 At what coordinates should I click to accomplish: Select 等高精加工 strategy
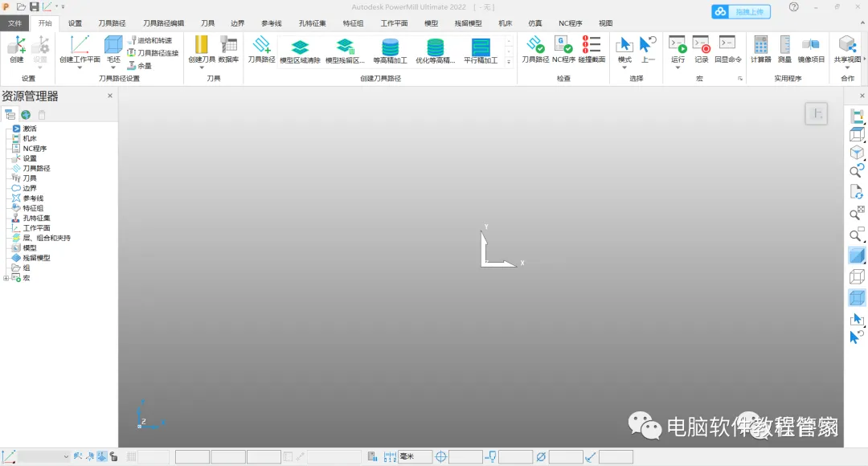pyautogui.click(x=391, y=51)
